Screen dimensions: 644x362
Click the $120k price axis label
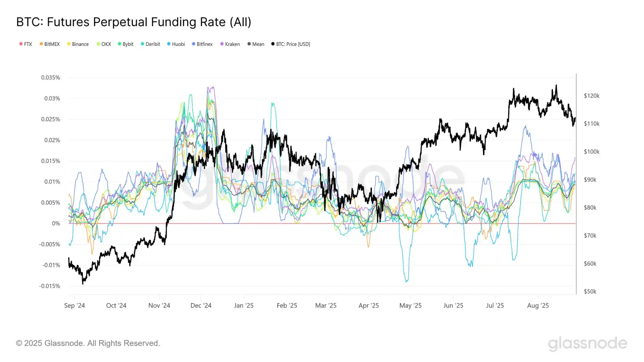tap(592, 96)
